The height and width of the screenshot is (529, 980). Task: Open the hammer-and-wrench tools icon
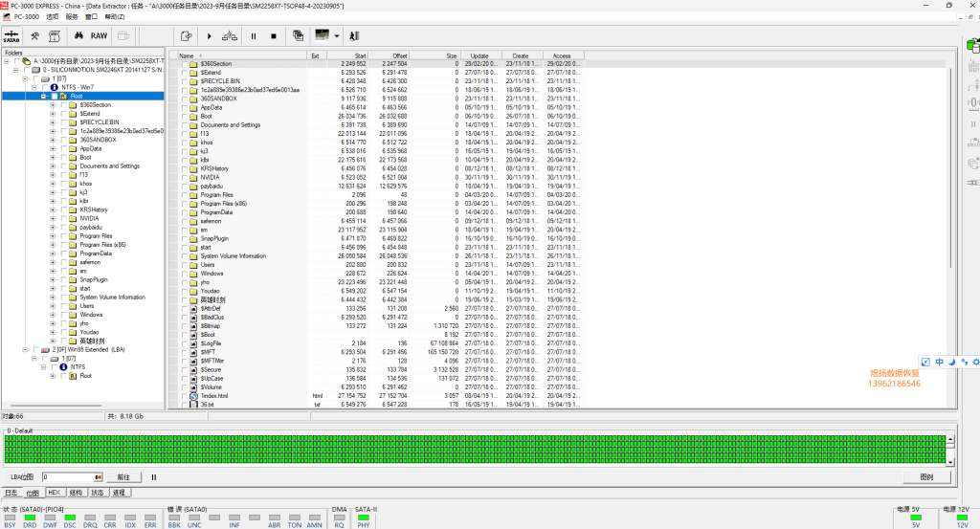[34, 36]
